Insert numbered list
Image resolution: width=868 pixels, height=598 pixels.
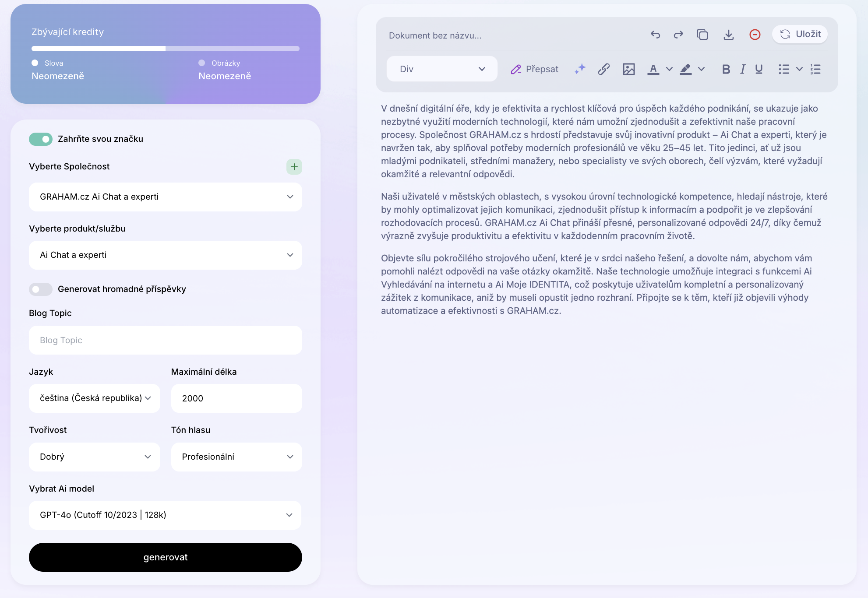click(x=815, y=69)
